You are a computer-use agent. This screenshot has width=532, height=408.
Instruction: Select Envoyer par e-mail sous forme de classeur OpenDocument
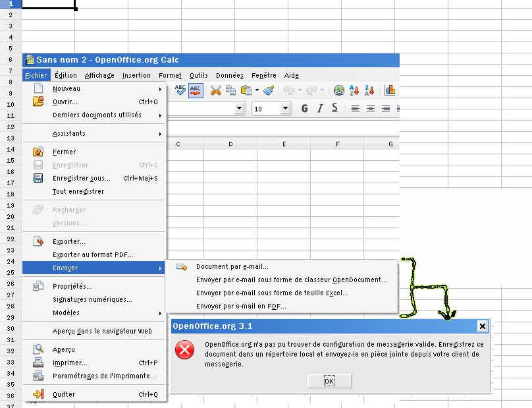click(281, 280)
